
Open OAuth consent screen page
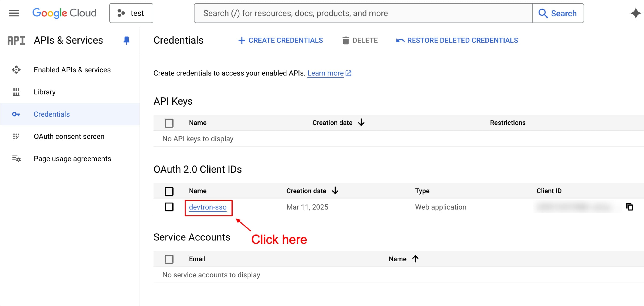69,136
